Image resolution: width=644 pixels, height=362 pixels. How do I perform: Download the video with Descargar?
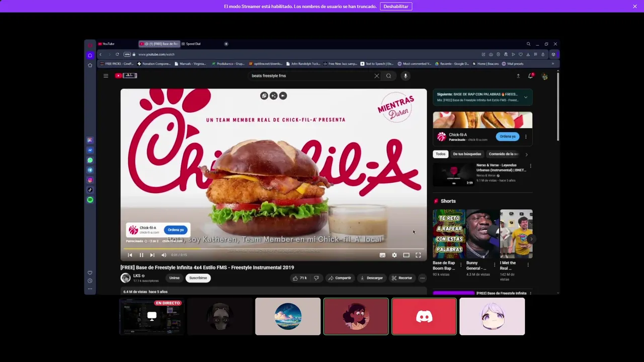371,278
